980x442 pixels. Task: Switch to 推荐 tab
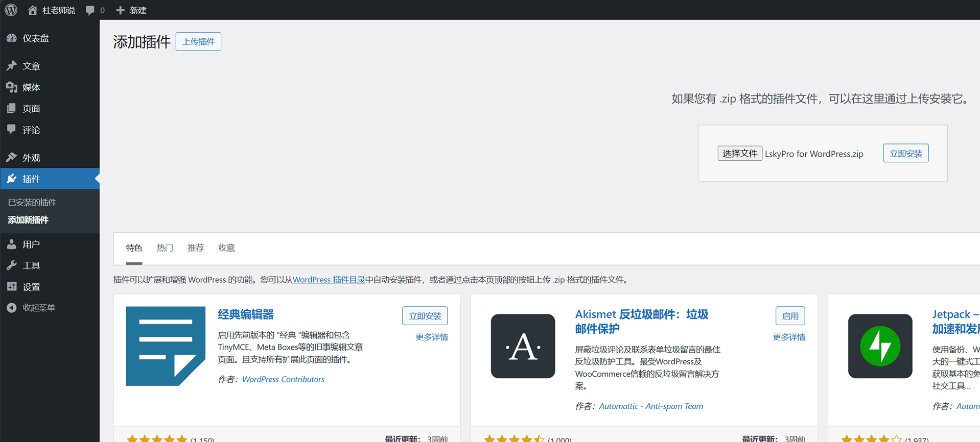point(196,248)
